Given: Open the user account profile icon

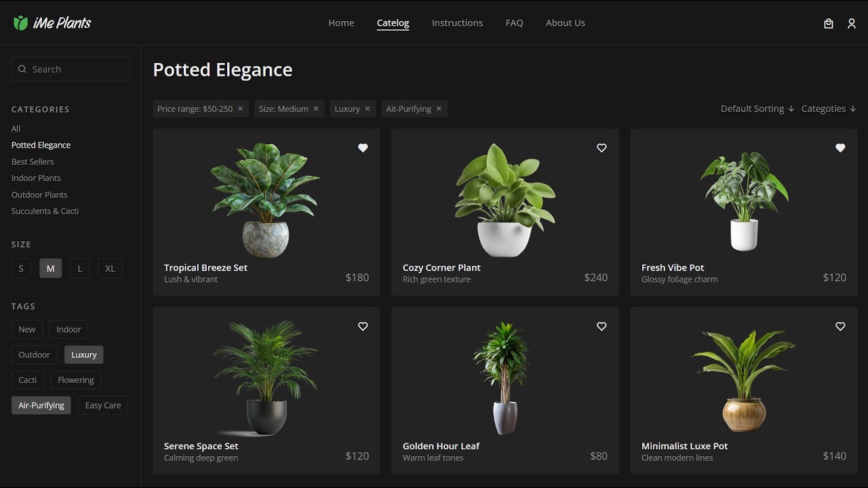Looking at the screenshot, I should pos(852,23).
